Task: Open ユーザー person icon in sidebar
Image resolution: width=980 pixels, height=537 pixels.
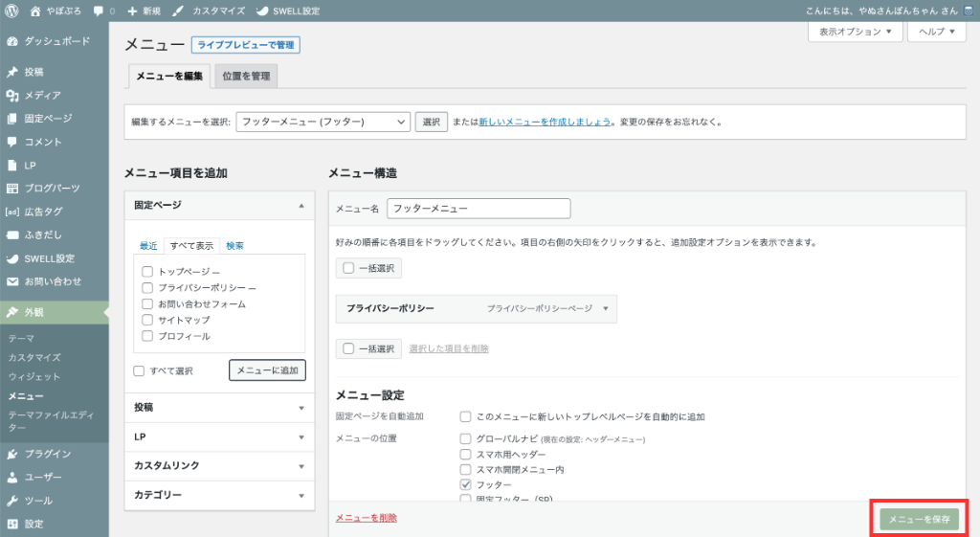Action: 12,478
